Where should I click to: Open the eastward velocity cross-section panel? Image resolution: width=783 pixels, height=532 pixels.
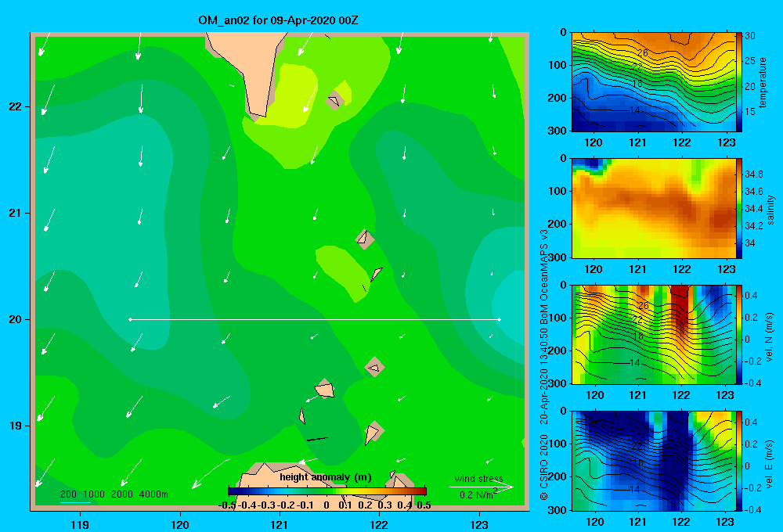coord(653,461)
